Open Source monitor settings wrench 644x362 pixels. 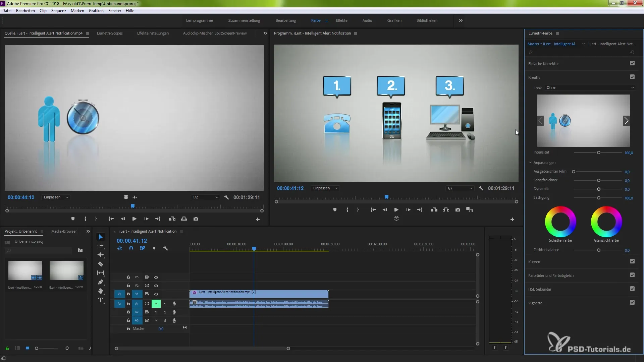coord(226,197)
